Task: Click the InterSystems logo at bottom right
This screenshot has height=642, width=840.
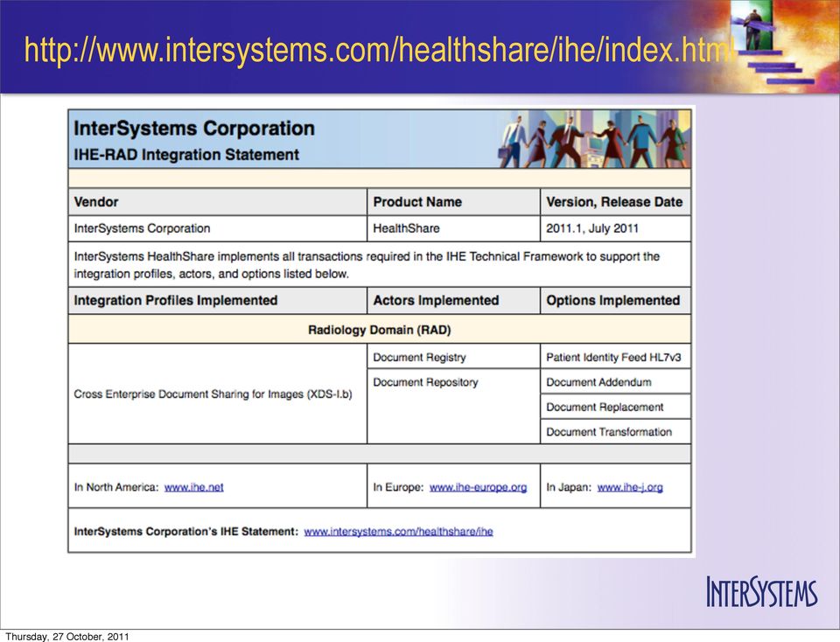Action: click(762, 591)
